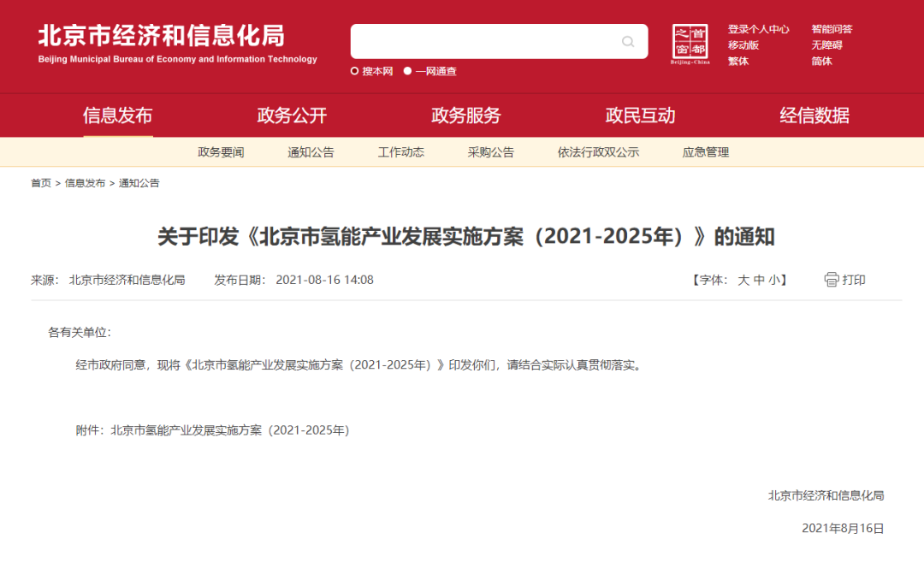
Task: Open the 依法行政双公示 section
Action: point(599,151)
